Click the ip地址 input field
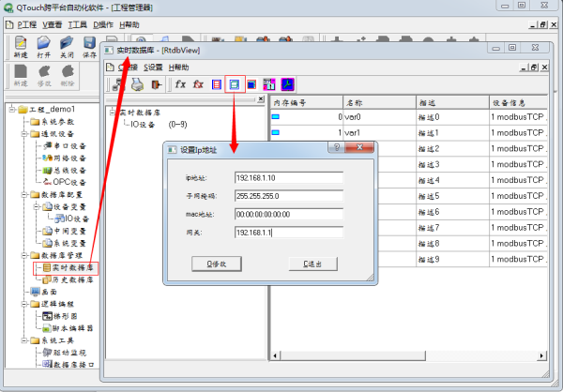 coord(288,177)
